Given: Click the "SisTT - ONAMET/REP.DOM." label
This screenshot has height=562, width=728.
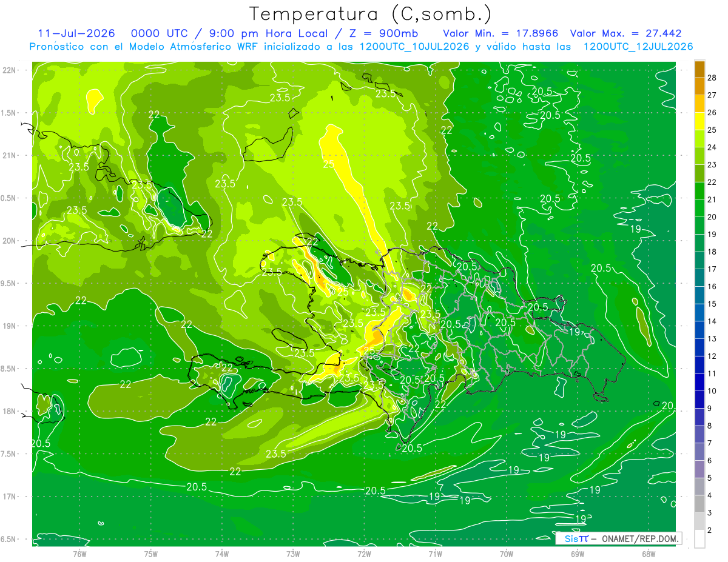Looking at the screenshot, I should (x=618, y=538).
